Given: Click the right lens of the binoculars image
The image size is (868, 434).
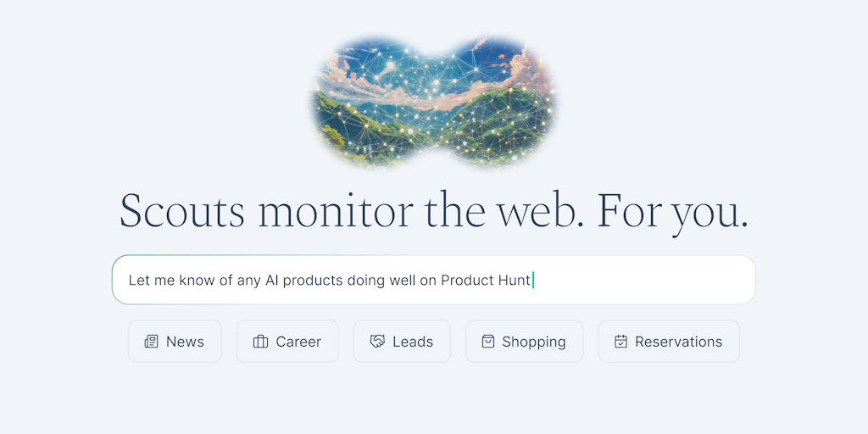Looking at the screenshot, I should 500,100.
